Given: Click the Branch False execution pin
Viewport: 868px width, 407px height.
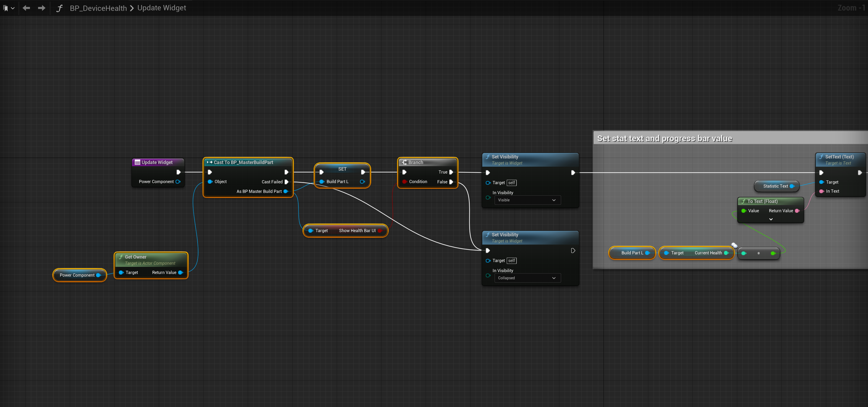Looking at the screenshot, I should point(451,182).
